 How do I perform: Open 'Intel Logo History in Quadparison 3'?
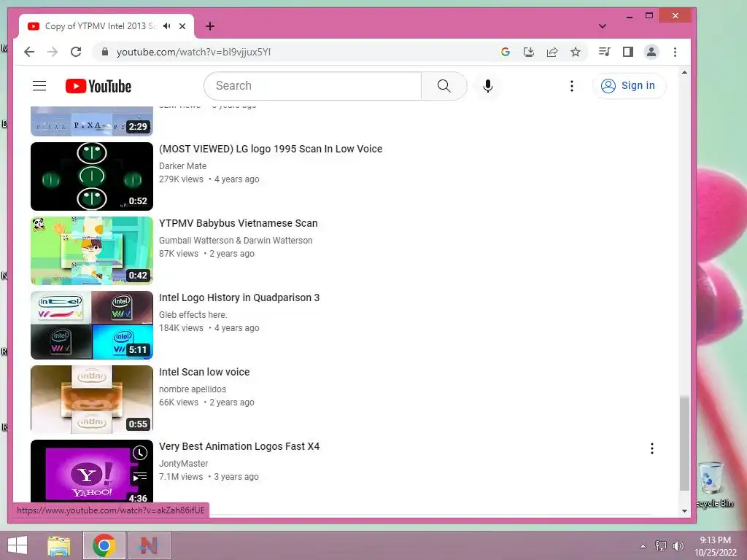tap(239, 297)
